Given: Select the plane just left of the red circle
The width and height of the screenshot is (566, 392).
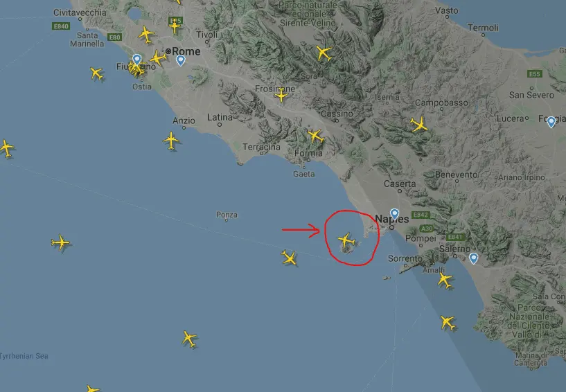Looking at the screenshot, I should coord(289,258).
